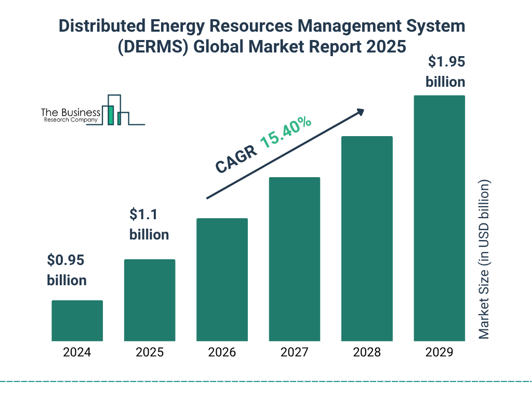Click the 2026 x-axis year label
Image resolution: width=532 pixels, height=399 pixels.
click(x=222, y=352)
